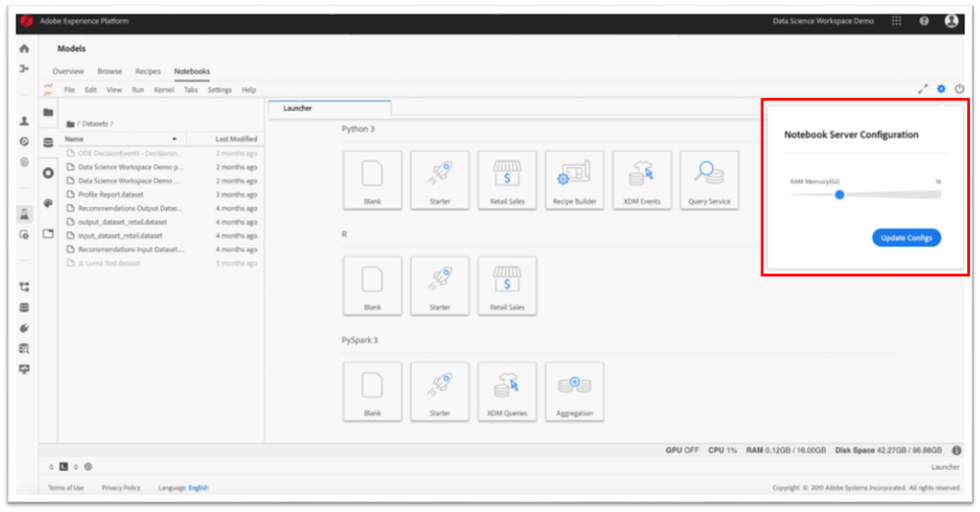
Task: Open the Kernel menu
Action: pyautogui.click(x=164, y=89)
